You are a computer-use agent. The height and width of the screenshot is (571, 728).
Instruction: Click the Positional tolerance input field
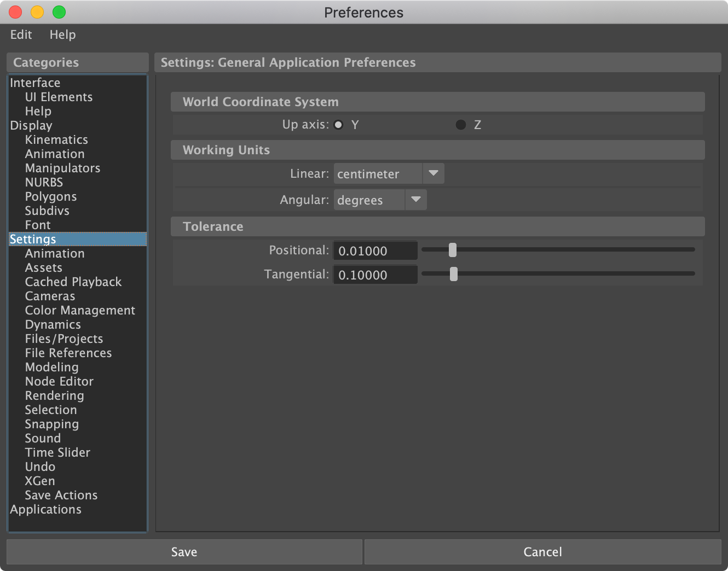coord(375,251)
